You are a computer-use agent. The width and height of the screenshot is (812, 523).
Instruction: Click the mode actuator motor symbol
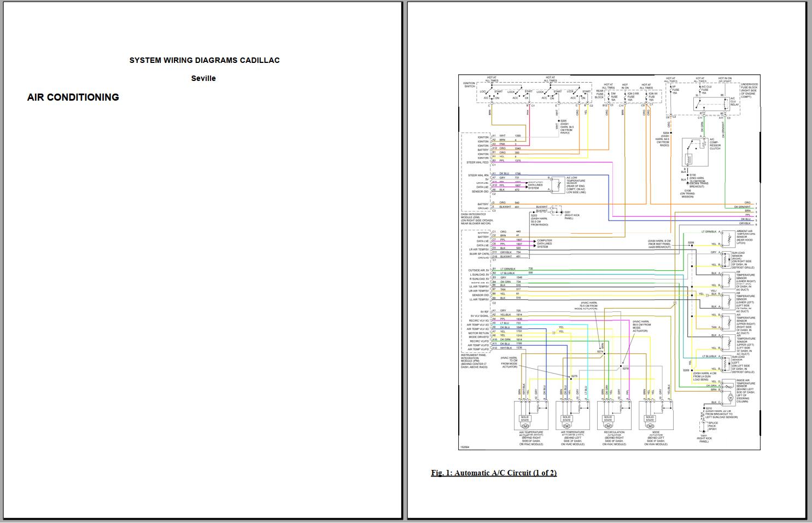649,426
